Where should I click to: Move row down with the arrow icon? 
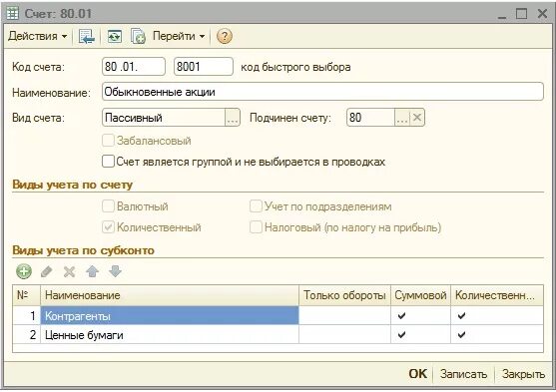(115, 272)
